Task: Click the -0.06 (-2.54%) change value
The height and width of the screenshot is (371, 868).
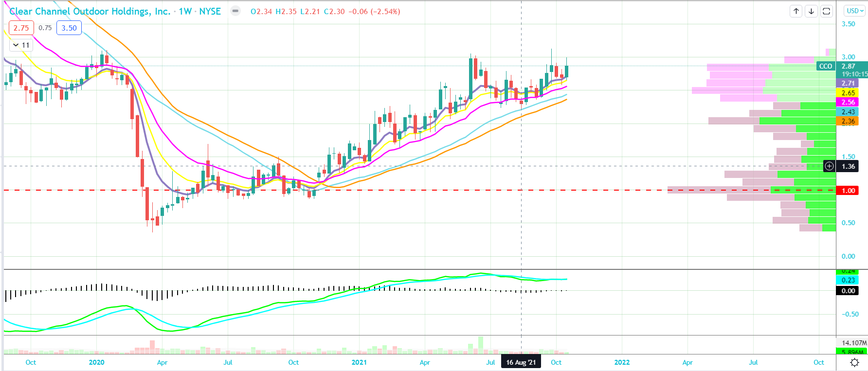Action: click(x=374, y=11)
